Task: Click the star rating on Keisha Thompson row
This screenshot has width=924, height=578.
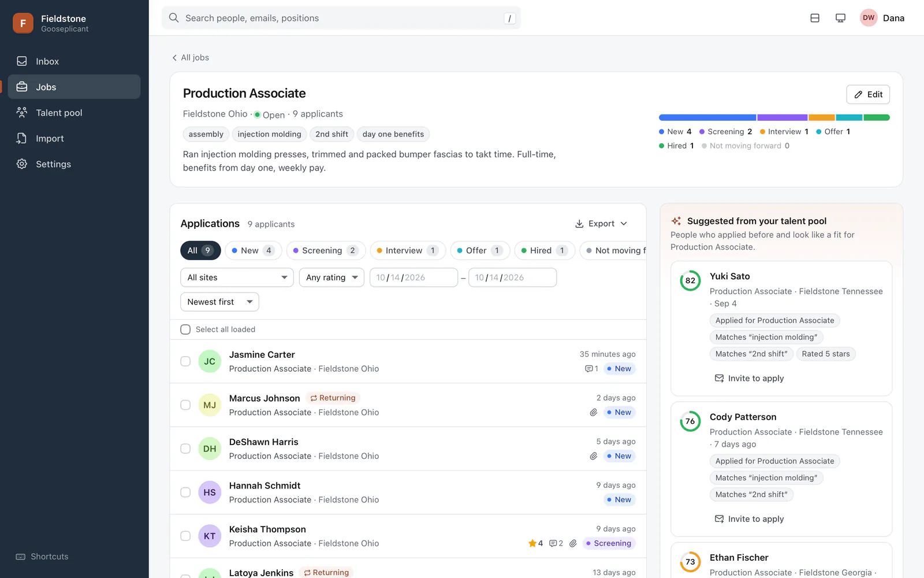Action: click(x=535, y=543)
